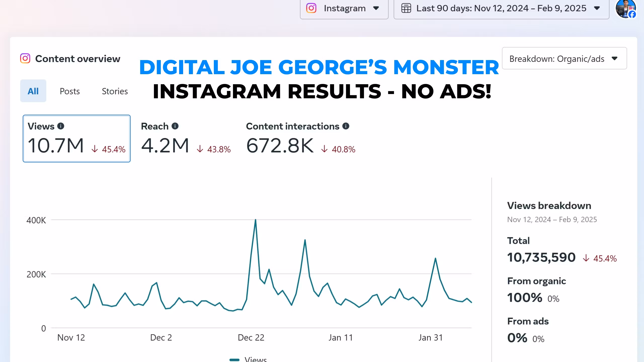644x362 pixels.
Task: Switch to the Posts tab
Action: coord(70,91)
